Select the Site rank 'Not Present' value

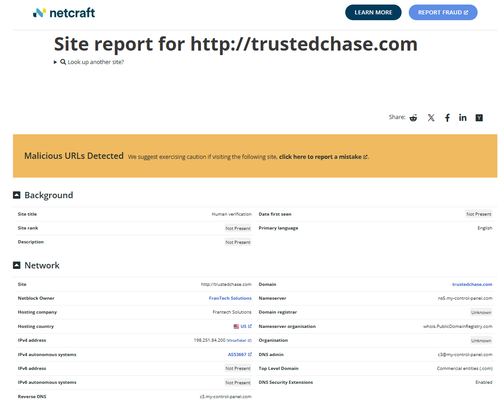coord(238,228)
